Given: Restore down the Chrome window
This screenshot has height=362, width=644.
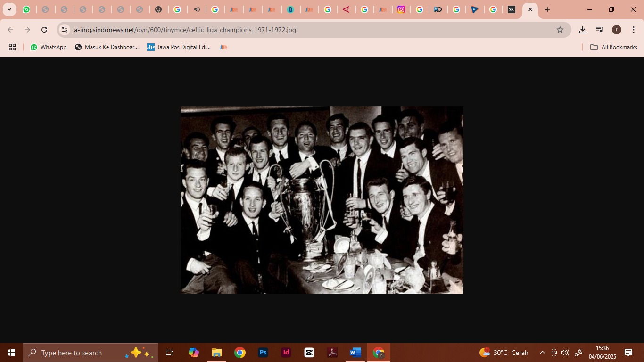Looking at the screenshot, I should coord(611,9).
